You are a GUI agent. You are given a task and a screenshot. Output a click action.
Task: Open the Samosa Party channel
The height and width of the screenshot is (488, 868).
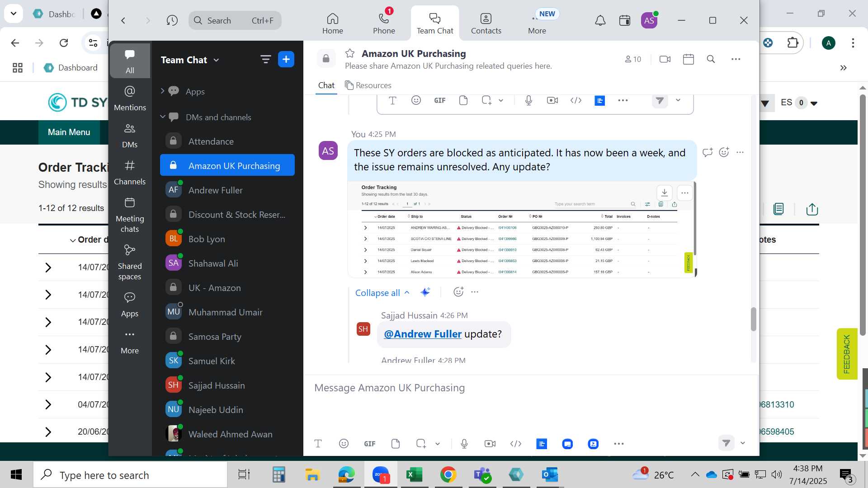click(x=227, y=337)
